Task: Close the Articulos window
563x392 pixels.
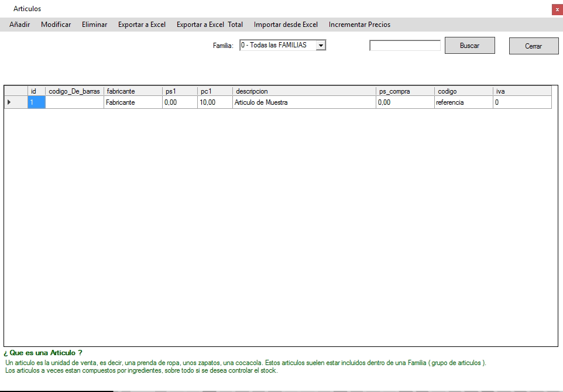Action: point(557,10)
